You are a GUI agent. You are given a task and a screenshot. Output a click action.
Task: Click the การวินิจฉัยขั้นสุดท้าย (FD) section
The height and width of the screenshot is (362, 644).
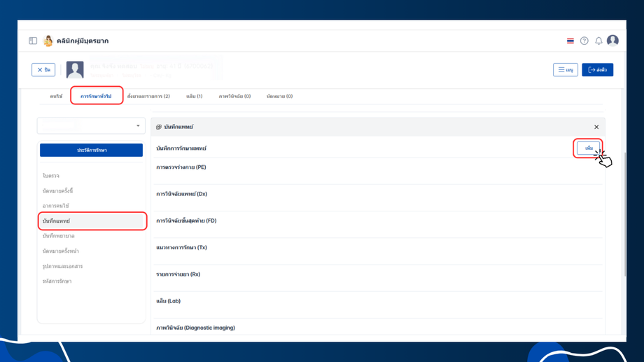pos(186,221)
